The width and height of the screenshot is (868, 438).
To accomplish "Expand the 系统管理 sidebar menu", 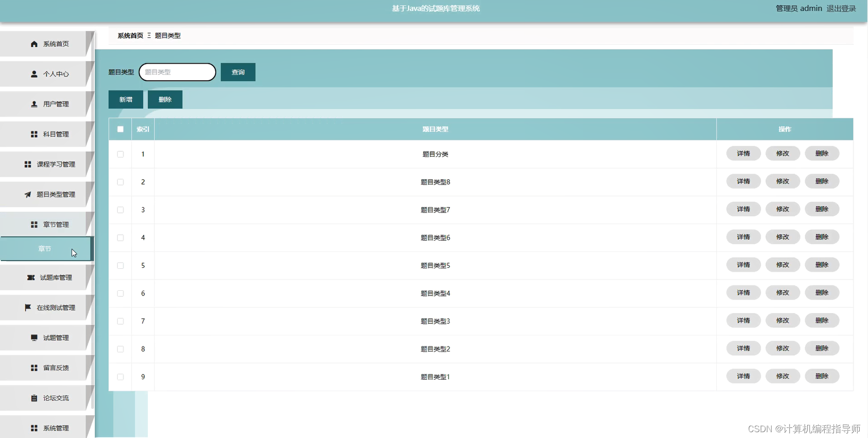I will pos(46,427).
